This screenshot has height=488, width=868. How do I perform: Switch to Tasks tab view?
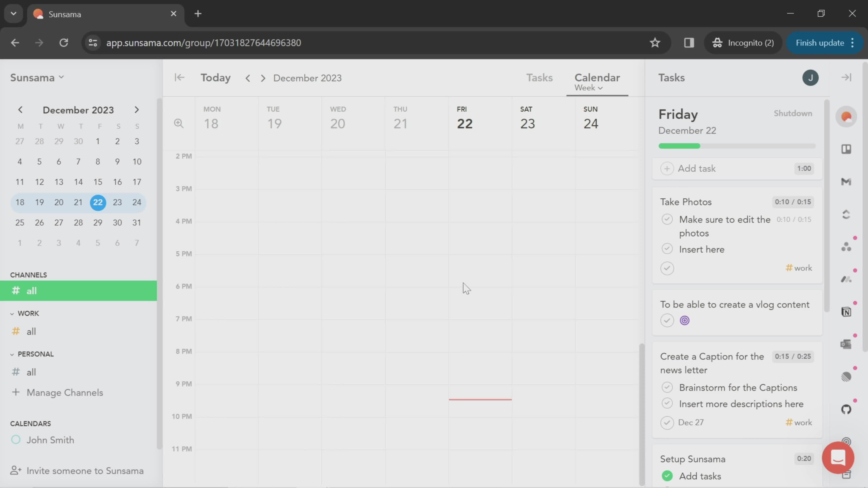pos(539,77)
